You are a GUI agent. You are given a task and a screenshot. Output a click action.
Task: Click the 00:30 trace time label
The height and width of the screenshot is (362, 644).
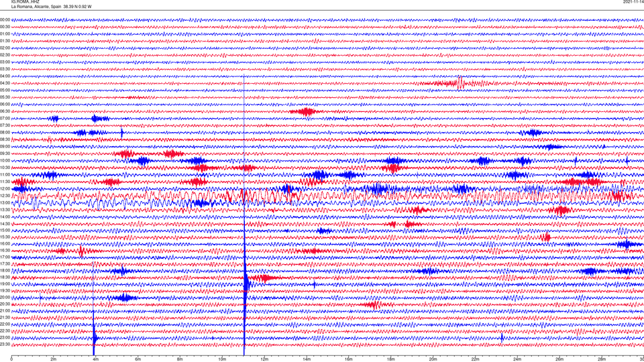pos(5,27)
